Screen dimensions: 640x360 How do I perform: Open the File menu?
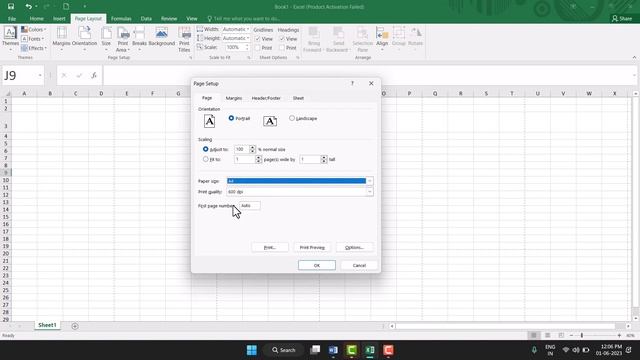(x=12, y=19)
